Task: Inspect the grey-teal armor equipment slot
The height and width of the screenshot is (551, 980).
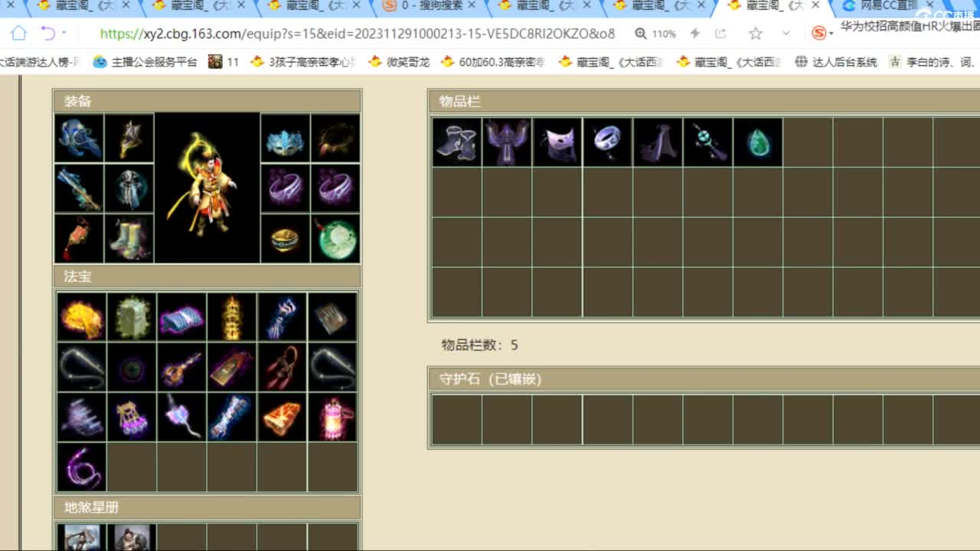Action: 129,188
